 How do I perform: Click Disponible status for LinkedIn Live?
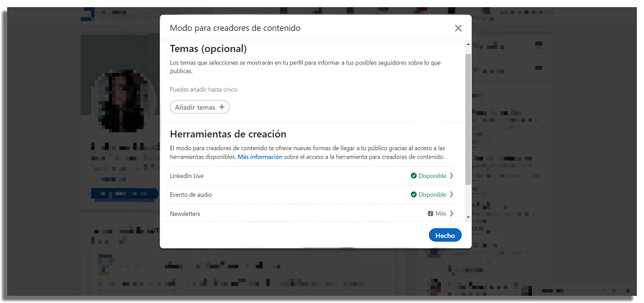coord(432,176)
